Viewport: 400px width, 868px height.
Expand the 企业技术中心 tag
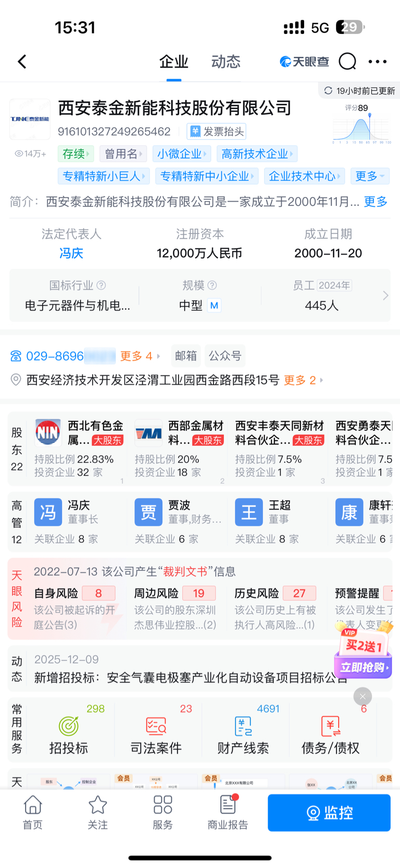point(305,176)
